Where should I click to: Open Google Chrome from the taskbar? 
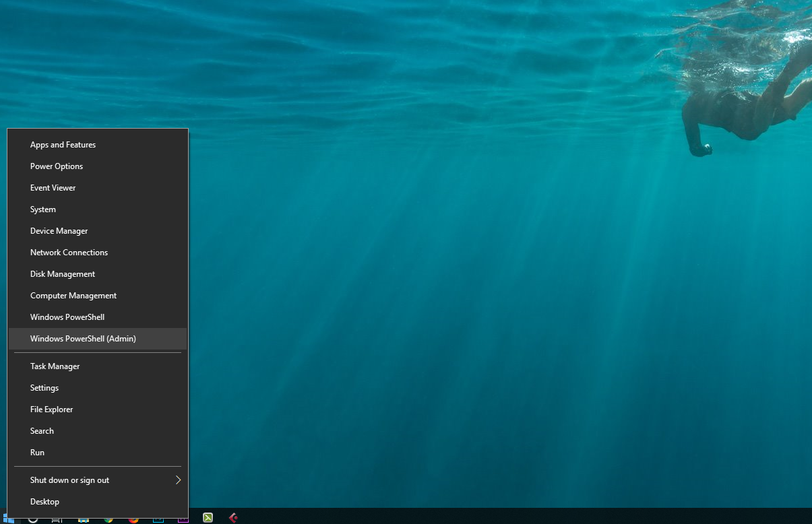pyautogui.click(x=108, y=519)
